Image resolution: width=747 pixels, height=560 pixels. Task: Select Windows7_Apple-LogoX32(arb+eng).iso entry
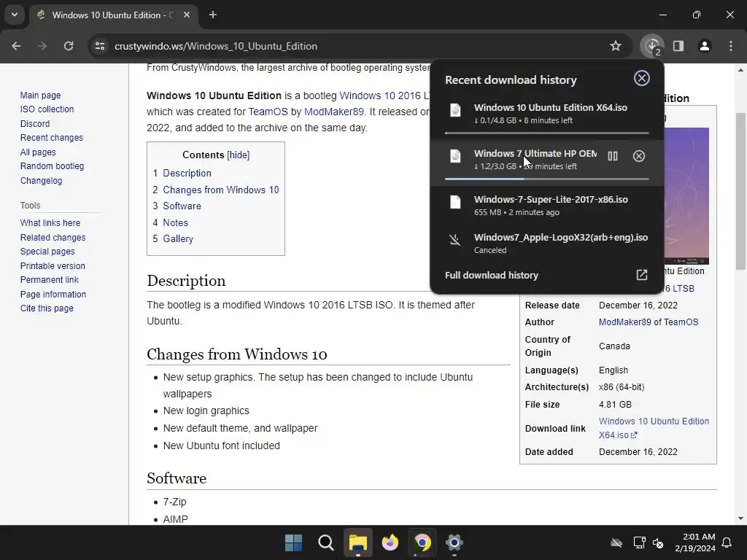(x=546, y=243)
